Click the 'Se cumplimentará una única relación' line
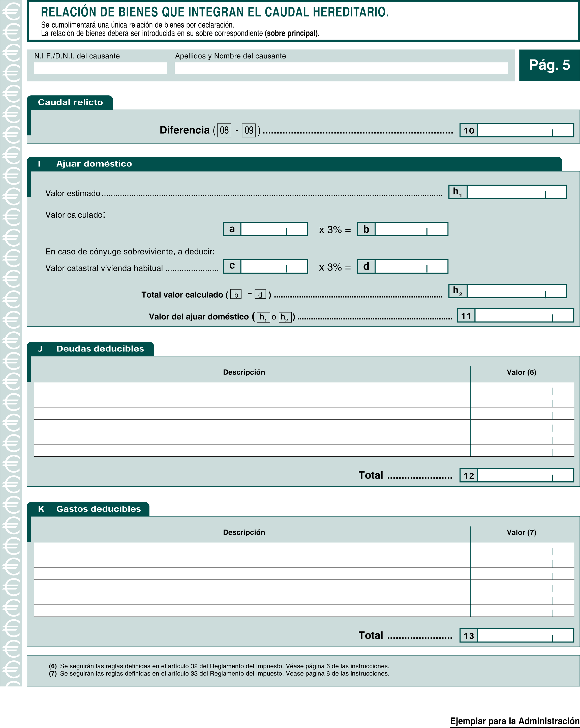 [138, 25]
